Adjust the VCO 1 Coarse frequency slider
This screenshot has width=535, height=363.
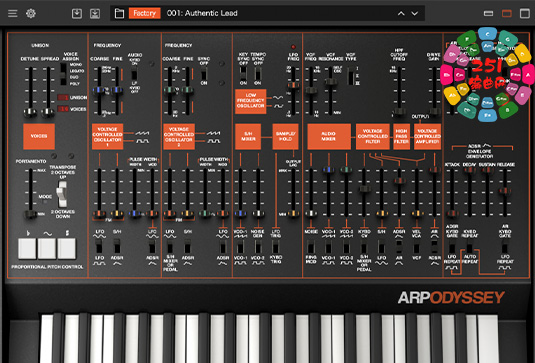(x=99, y=90)
